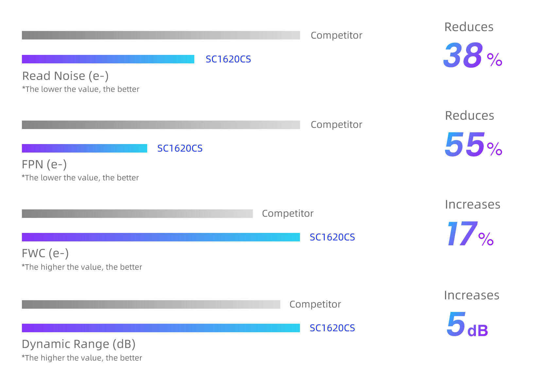The height and width of the screenshot is (392, 540).
Task: Click the SC1620CS gradient bar for FWC
Action: [x=161, y=237]
